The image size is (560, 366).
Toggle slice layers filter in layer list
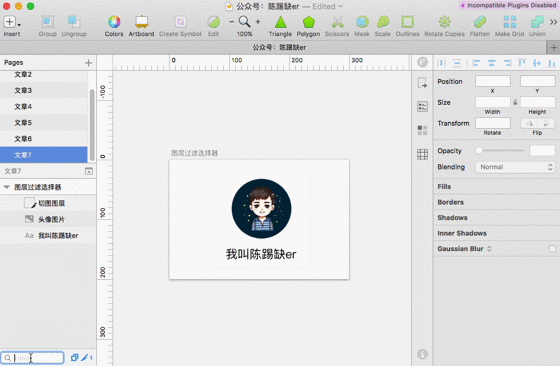coord(85,357)
